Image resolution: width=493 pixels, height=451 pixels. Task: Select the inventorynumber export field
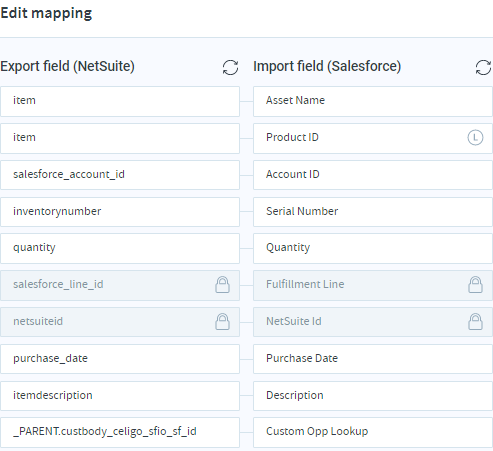[x=120, y=212]
